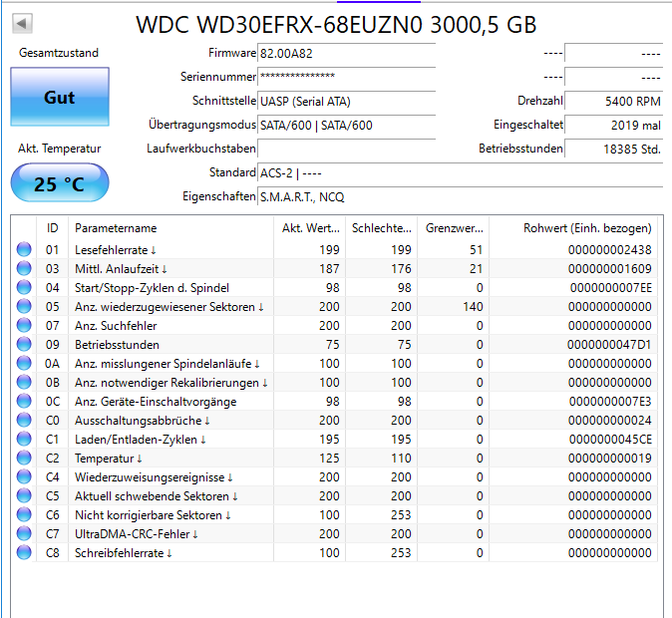This screenshot has width=672, height=618.
Task: Select Anz. Geräte-Einschaltvorgänge parameter name
Action: (156, 401)
